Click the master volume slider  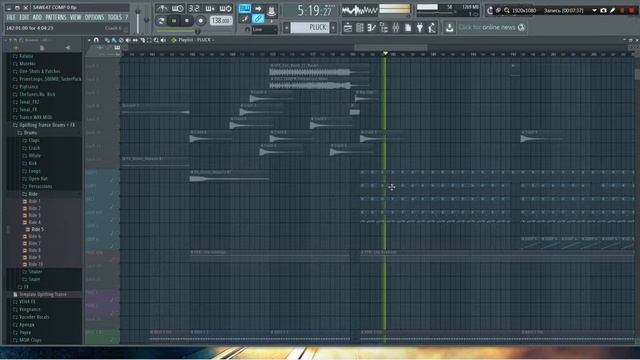[138, 20]
